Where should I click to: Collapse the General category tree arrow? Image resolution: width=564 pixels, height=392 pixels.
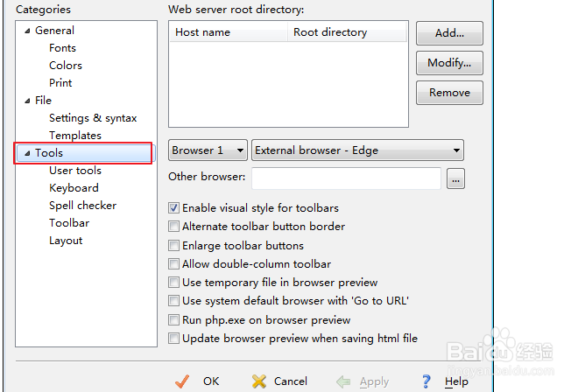[26, 31]
